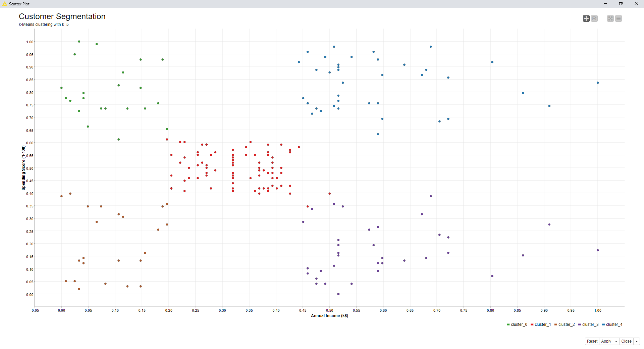Click the purple cluster_3 legend swatch
Viewport: 644px width, 349px height.
click(x=580, y=325)
